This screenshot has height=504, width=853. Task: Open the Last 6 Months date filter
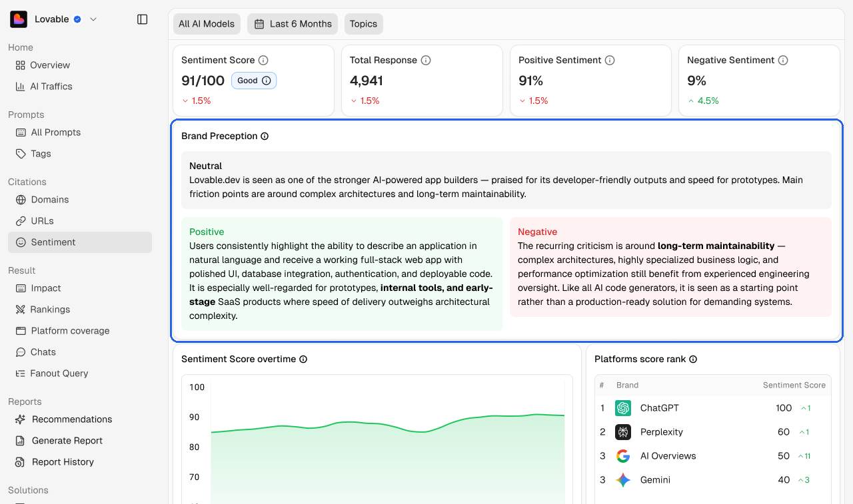pos(293,24)
